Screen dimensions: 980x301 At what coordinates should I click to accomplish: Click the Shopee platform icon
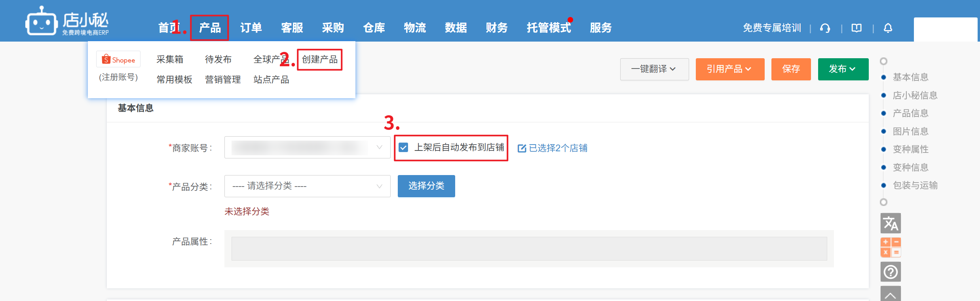118,59
